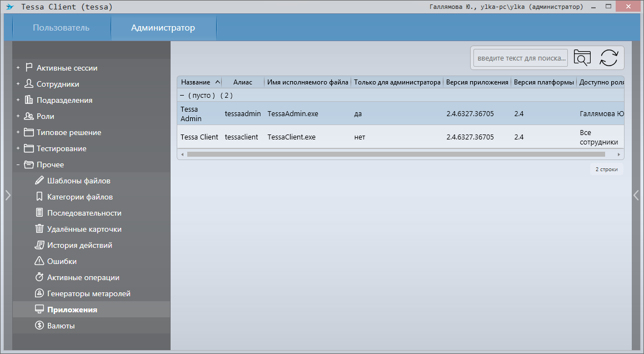
Task: Collapse the Прочее tree section
Action: pos(18,164)
